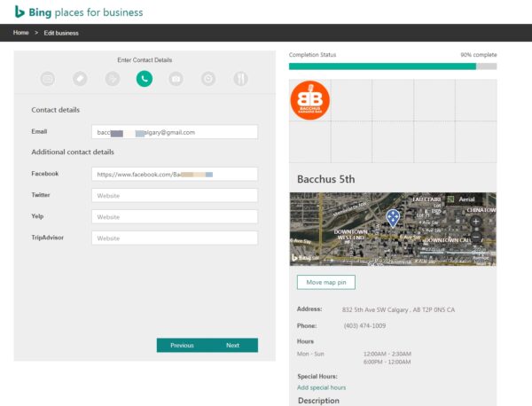Switch map view using Aerial selector
The height and width of the screenshot is (406, 532).
click(464, 199)
